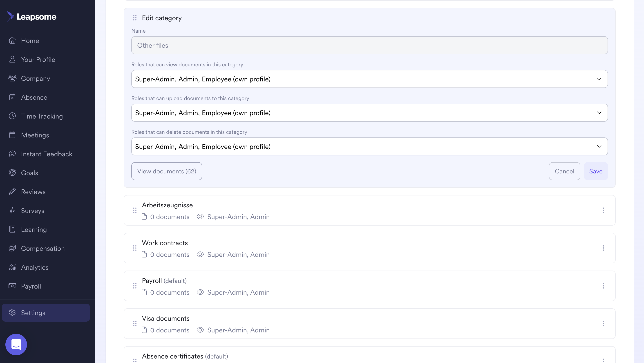Grab the Payroll category drag handle

135,286
